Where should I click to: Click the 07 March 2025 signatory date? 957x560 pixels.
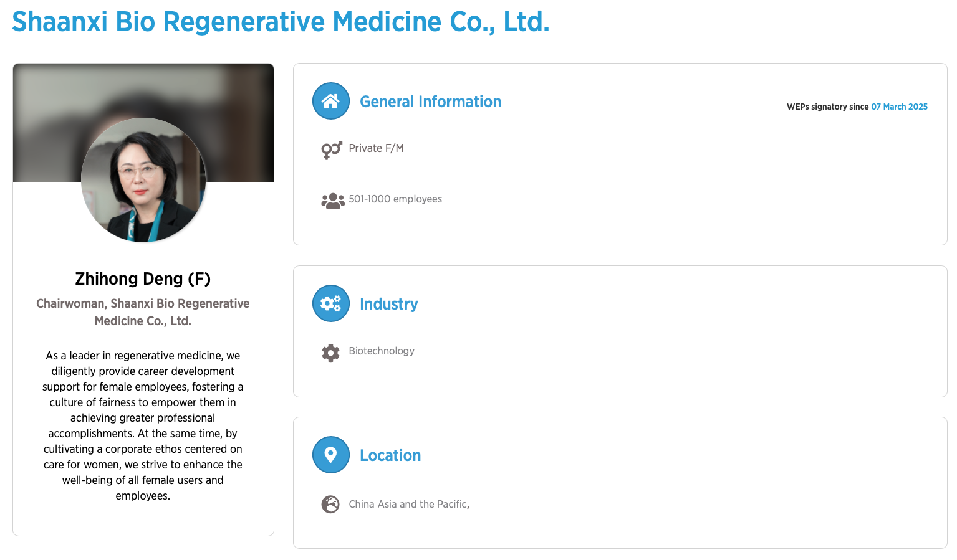coord(899,107)
